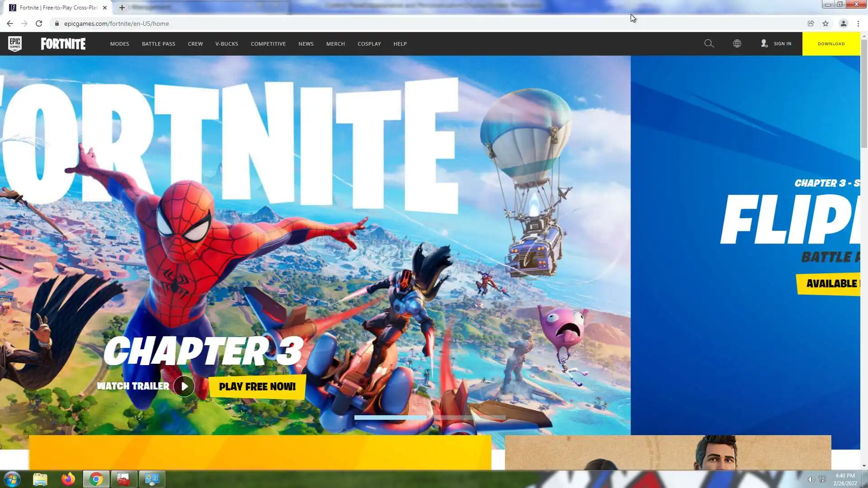This screenshot has height=488, width=868.
Task: Open the Battle Pass nav item
Action: pos(158,44)
